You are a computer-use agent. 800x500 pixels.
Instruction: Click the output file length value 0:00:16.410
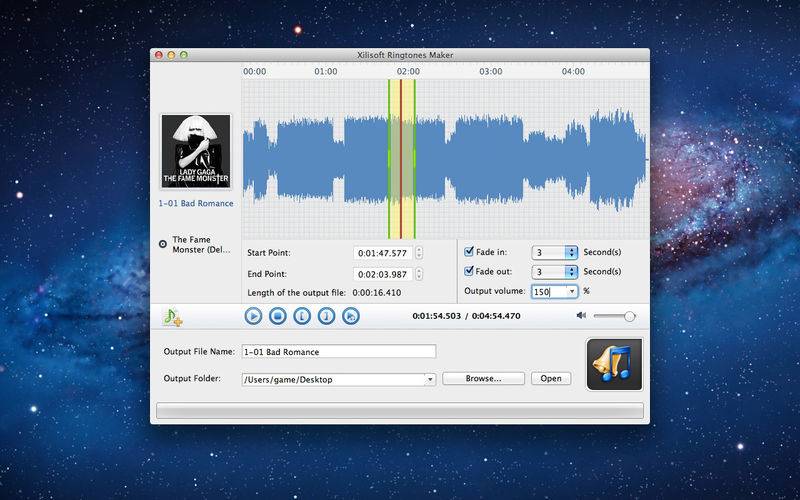377,293
